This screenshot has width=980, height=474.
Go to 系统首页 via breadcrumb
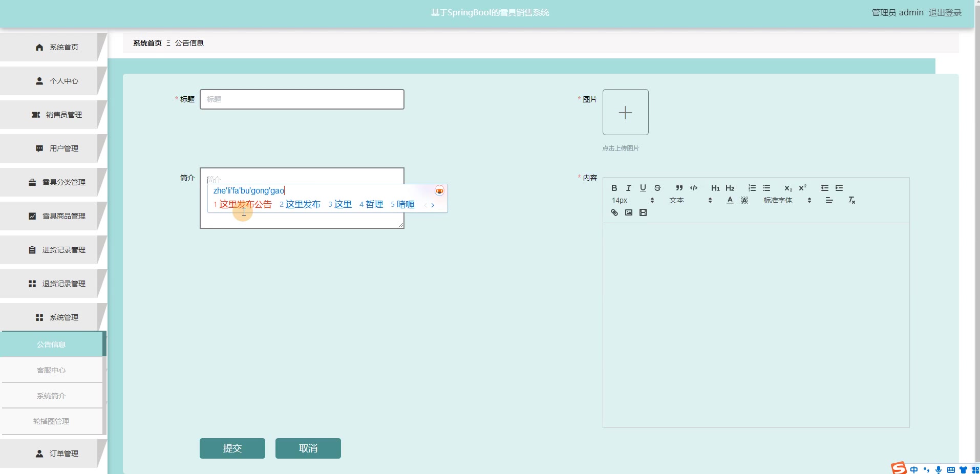click(x=147, y=43)
